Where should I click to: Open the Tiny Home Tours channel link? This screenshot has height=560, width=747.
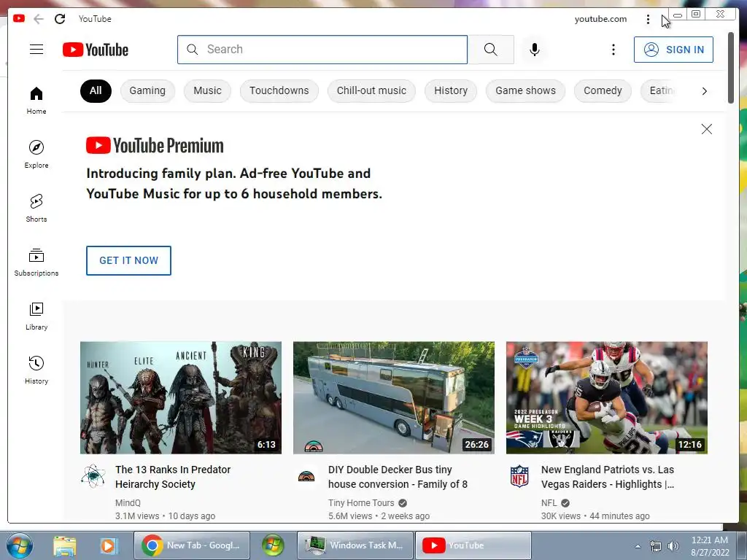coord(361,503)
